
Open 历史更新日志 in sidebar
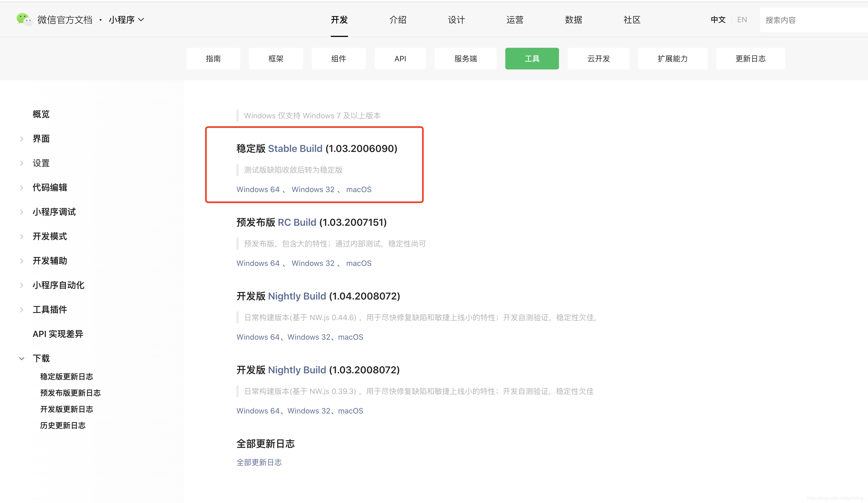(x=63, y=425)
